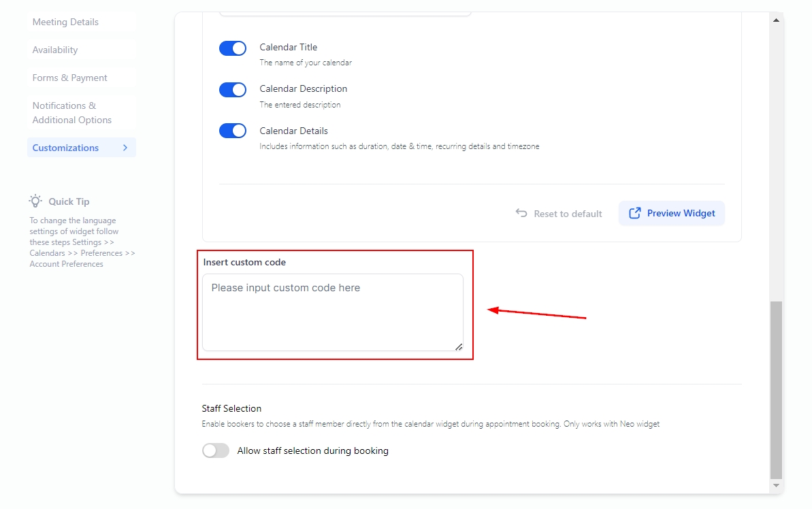
Task: Click the undo arrow icon beside Reset
Action: [x=521, y=213]
